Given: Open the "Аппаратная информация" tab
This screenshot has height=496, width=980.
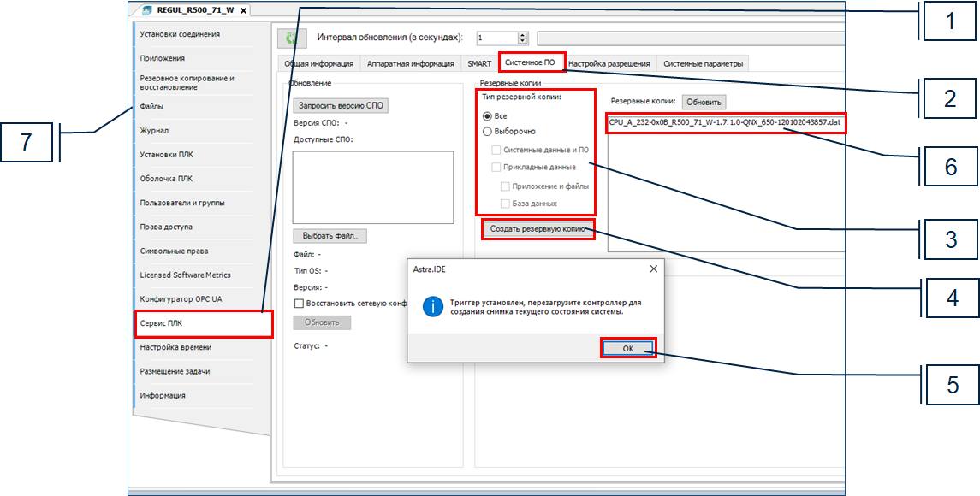Looking at the screenshot, I should pos(410,63).
